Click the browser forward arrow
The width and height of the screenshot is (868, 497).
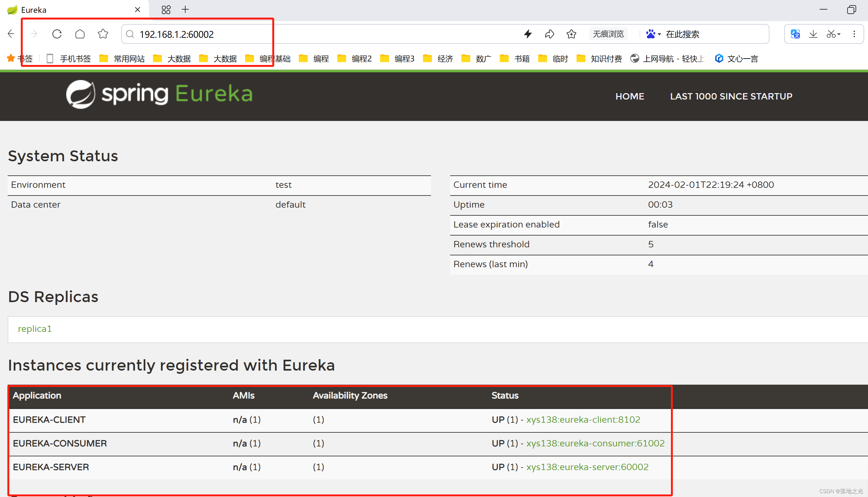pos(34,34)
